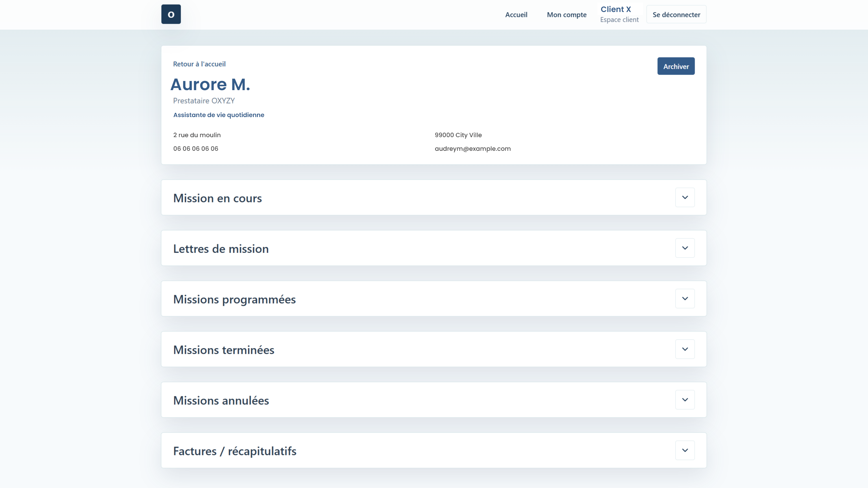Viewport: 868px width, 488px height.
Task: Click the Lettres de mission title
Action: tap(221, 249)
